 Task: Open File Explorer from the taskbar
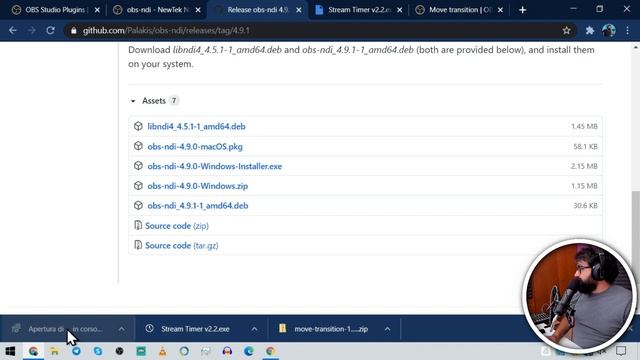point(54,351)
